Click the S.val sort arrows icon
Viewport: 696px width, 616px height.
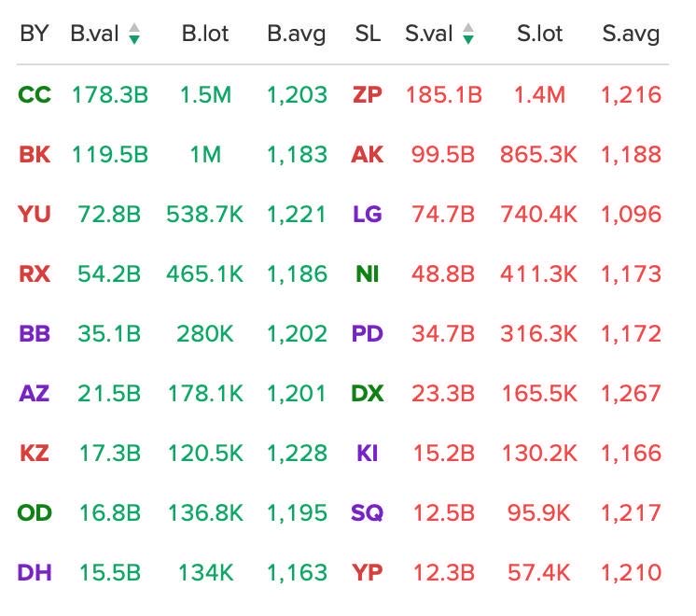point(468,35)
